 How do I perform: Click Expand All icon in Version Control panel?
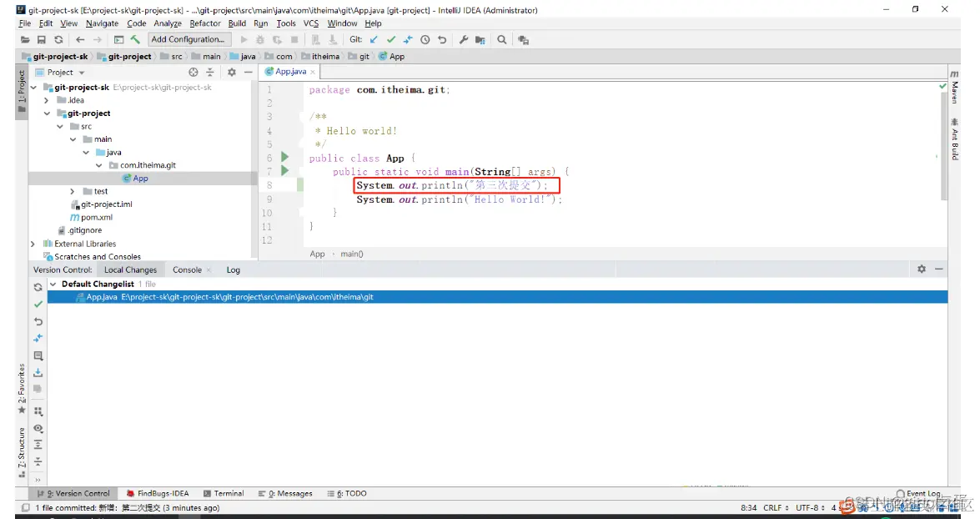[38, 445]
